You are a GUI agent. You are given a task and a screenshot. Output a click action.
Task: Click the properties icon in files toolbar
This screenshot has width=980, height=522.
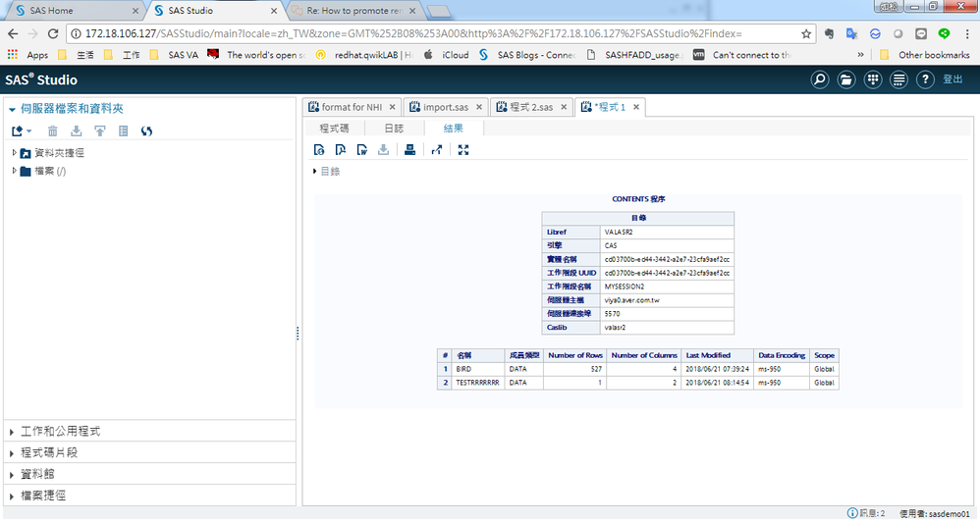click(x=123, y=130)
